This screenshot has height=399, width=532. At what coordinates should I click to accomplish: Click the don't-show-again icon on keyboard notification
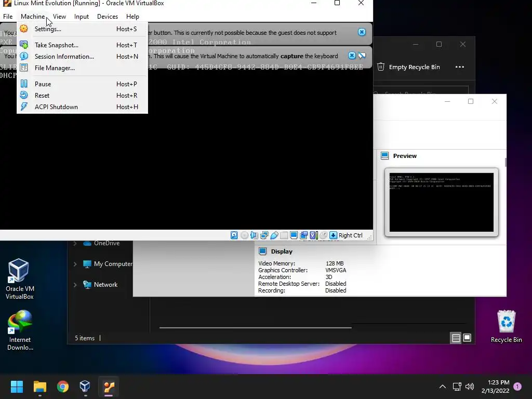[x=362, y=55]
